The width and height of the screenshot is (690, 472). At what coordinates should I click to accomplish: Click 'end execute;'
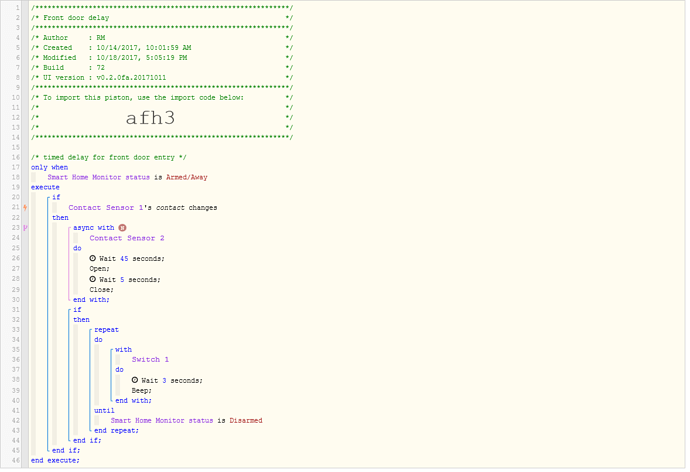pos(55,461)
